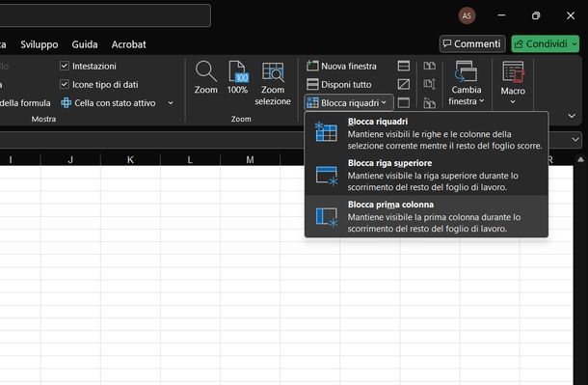
Task: Click Reset window position icon
Action: pos(429,103)
